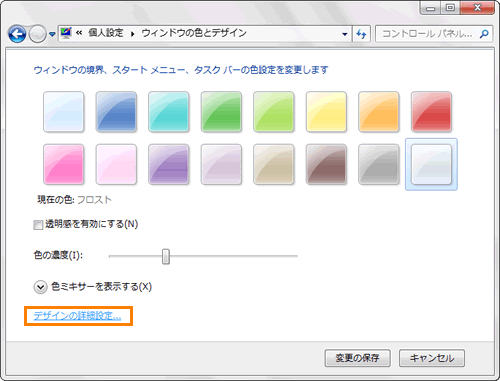Select the gray color swatch
Viewport: 500px width, 381px height.
(x=379, y=164)
